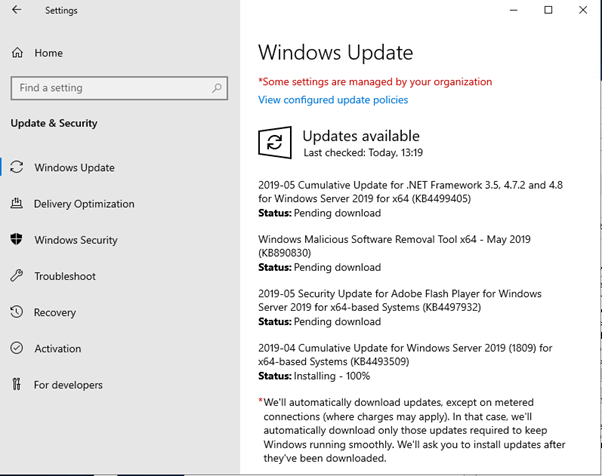This screenshot has width=602, height=476.
Task: Click the Home icon in sidebar
Action: tap(17, 52)
